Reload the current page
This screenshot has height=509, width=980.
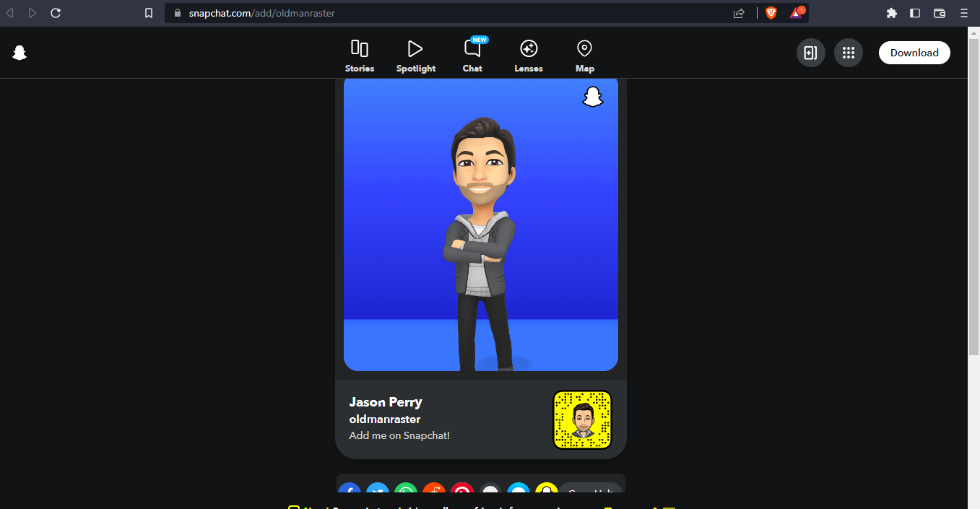coord(56,13)
